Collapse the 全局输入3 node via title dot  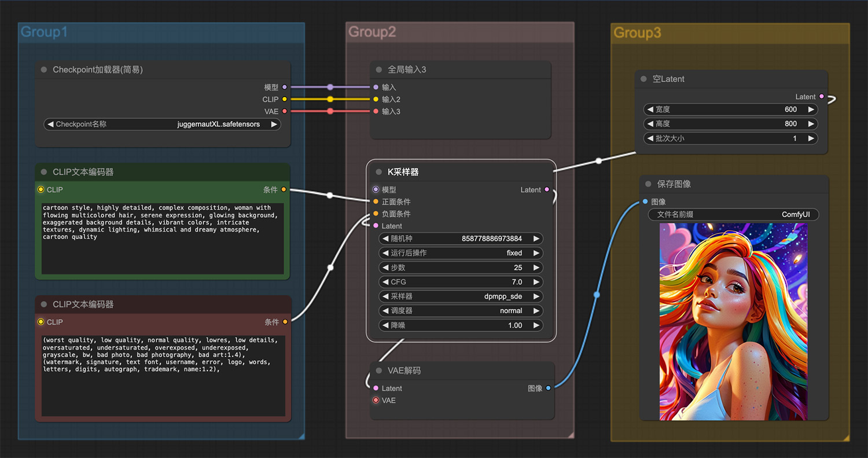click(379, 69)
